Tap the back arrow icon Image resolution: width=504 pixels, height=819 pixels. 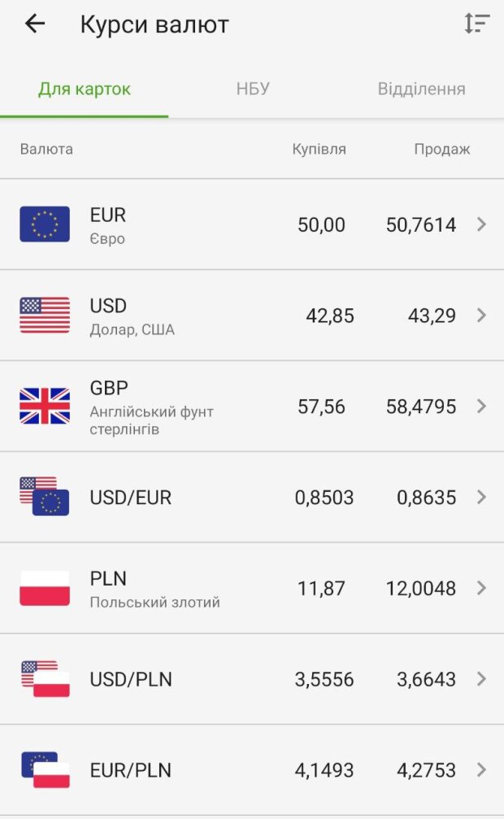pos(35,24)
